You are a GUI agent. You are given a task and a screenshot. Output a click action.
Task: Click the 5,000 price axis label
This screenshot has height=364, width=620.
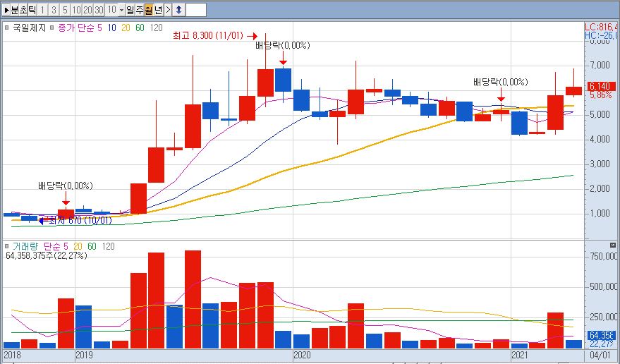click(600, 115)
